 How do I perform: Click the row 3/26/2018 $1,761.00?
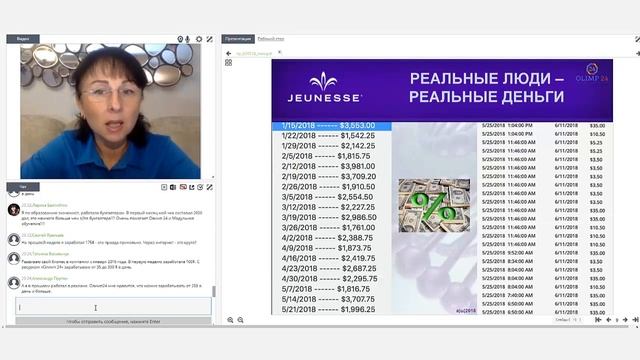(x=328, y=227)
